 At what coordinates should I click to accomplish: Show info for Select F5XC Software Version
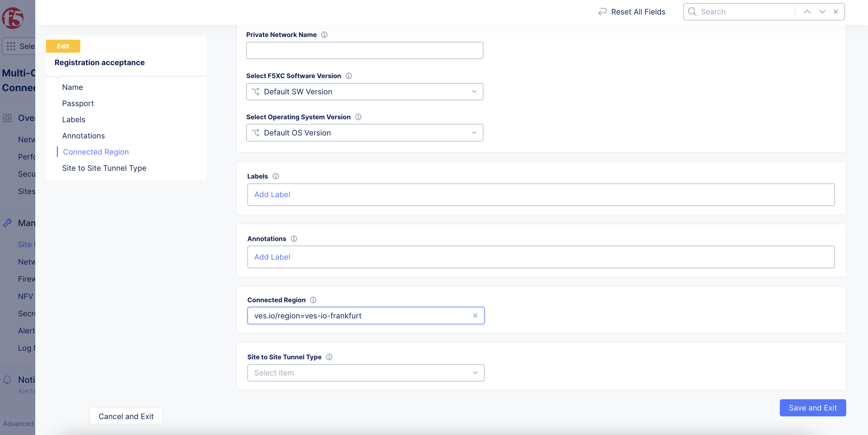pyautogui.click(x=349, y=76)
